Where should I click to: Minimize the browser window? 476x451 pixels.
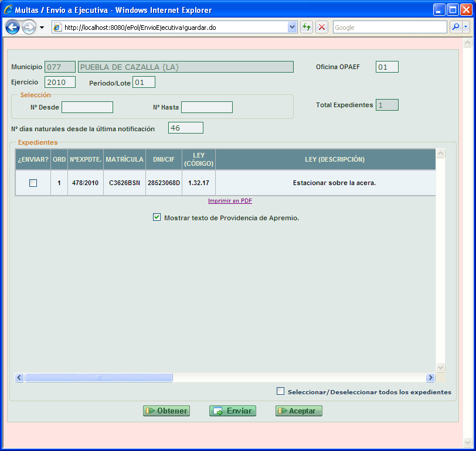click(x=439, y=10)
